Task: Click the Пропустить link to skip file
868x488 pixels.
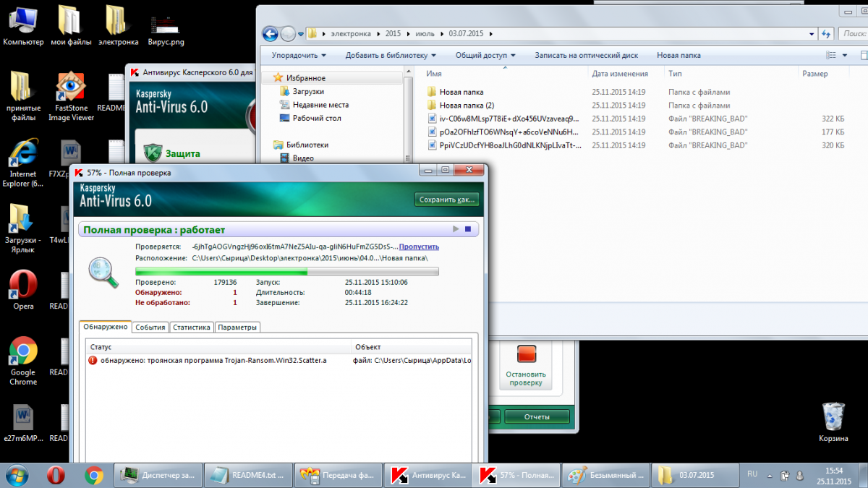Action: point(419,247)
